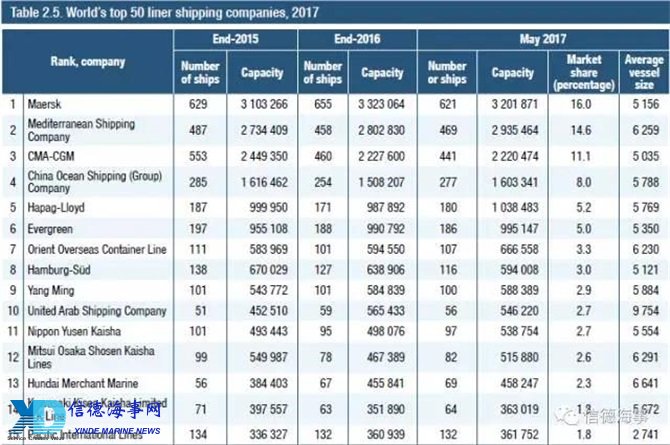Click CMA-CGM market share '11.1'

581,156
